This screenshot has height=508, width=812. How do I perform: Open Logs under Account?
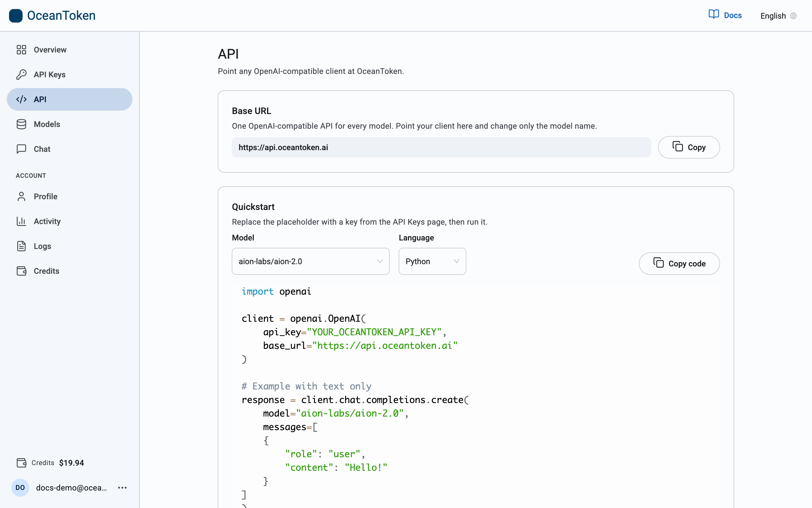[69, 246]
